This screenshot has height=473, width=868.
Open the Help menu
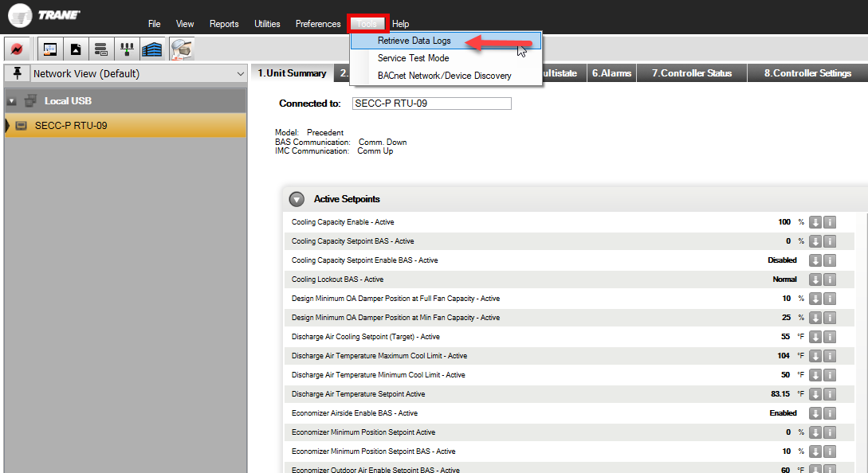(401, 24)
